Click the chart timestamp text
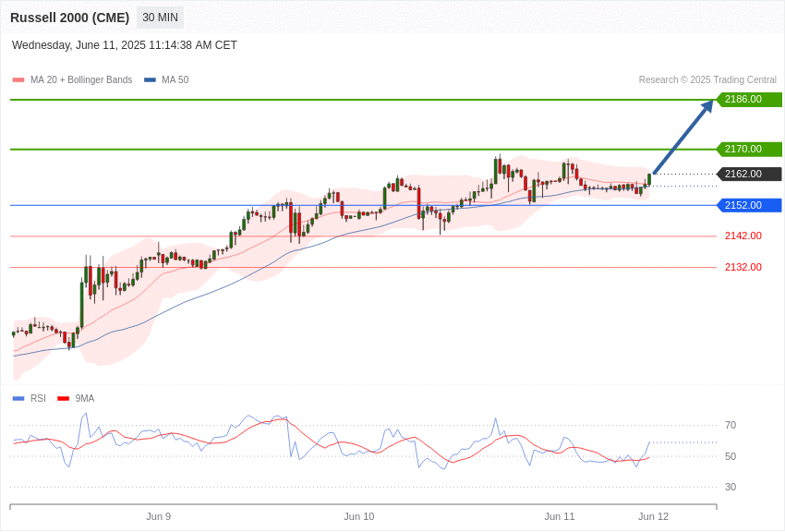 click(x=124, y=45)
